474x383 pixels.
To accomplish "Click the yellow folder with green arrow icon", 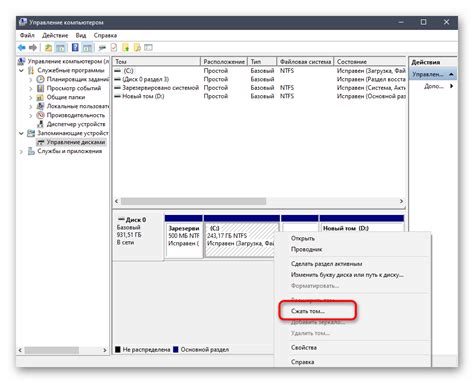I will tap(126, 48).
